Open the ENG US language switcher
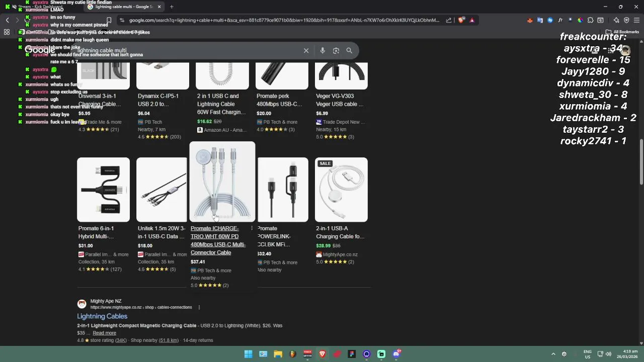 click(x=587, y=354)
